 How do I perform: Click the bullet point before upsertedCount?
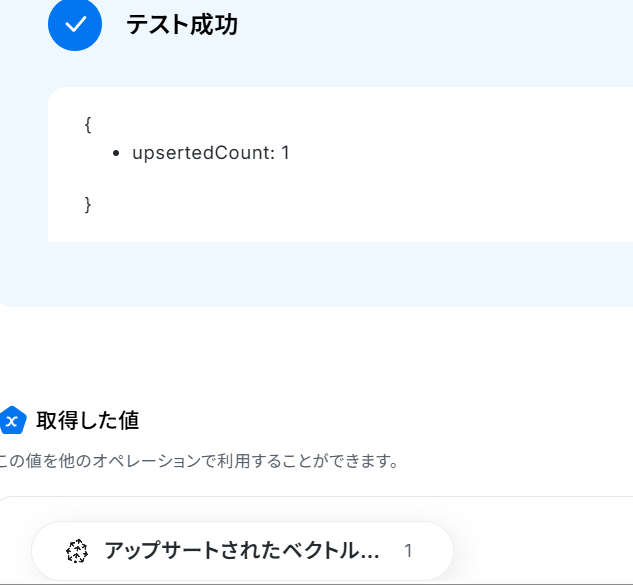(118, 154)
